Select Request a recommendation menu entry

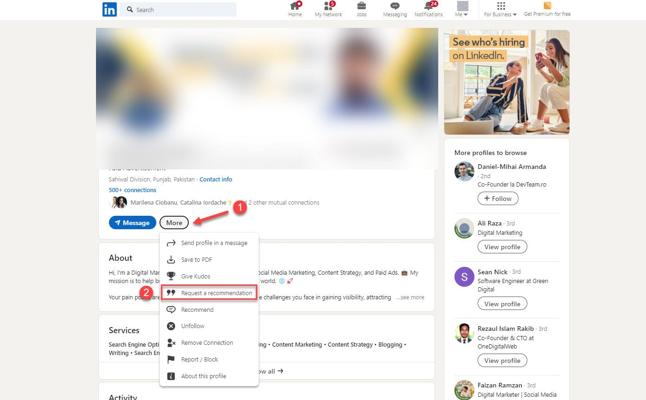209,293
